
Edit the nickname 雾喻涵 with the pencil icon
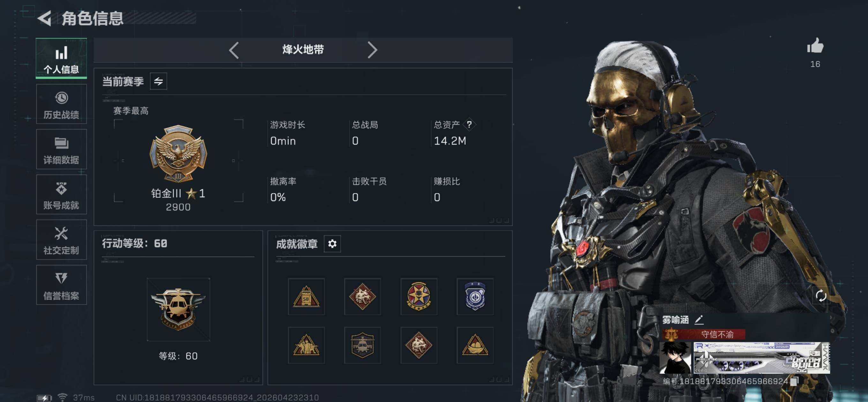click(699, 319)
